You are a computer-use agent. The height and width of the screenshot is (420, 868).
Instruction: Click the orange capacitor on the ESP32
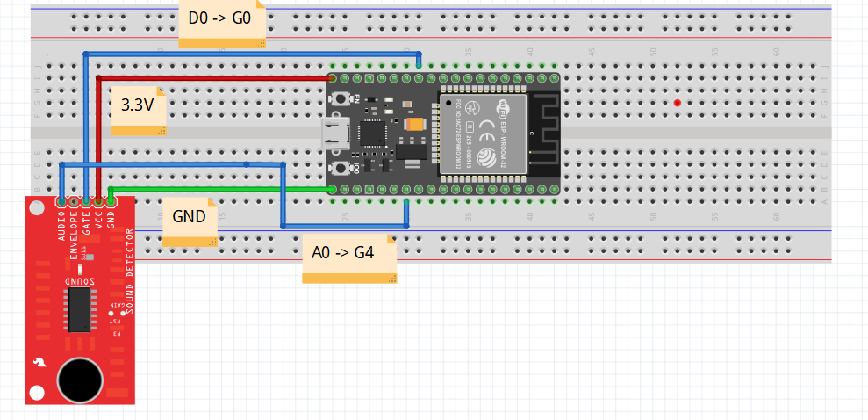(x=414, y=125)
